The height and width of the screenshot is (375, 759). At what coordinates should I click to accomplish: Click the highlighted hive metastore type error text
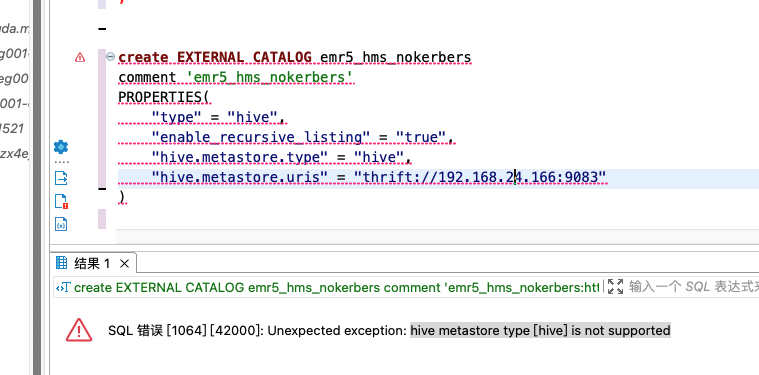540,330
